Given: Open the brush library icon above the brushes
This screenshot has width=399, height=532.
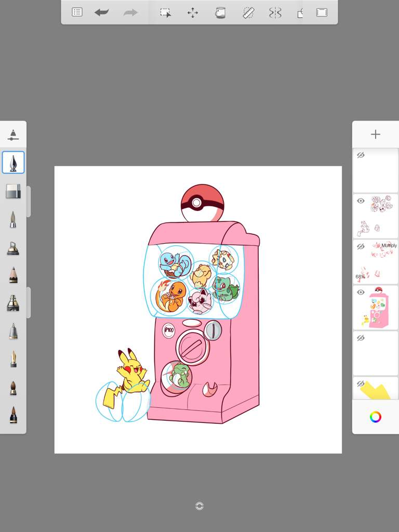Looking at the screenshot, I should point(13,135).
